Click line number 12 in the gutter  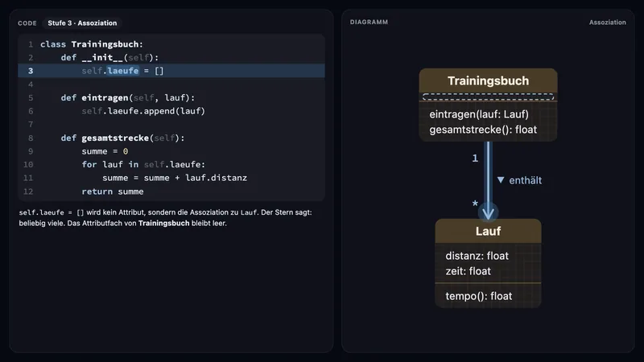[28, 191]
